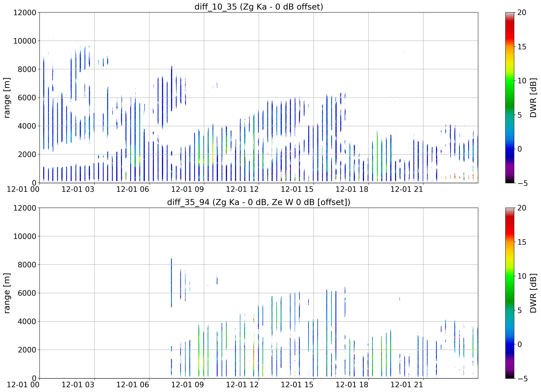Click the title 'diff_35_94 (Zg Ka - 0 dB, Ze W 0 dB [offset])'
Image resolution: width=541 pixels, height=392 pixels.
click(259, 202)
